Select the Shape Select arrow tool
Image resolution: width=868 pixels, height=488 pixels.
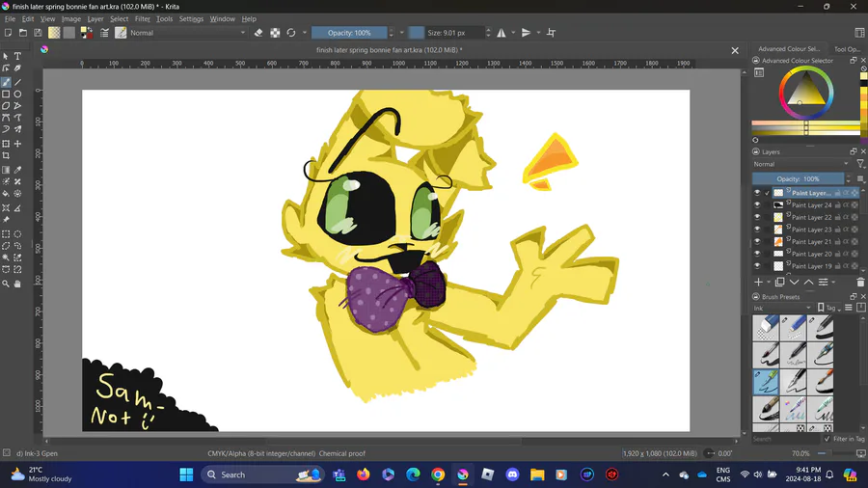[6, 57]
